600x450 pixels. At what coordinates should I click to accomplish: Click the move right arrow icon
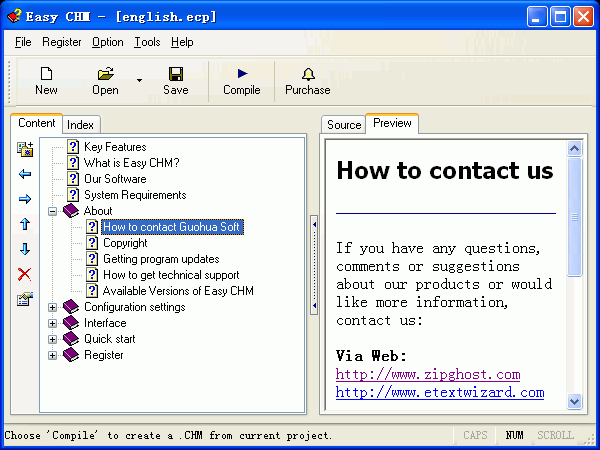[25, 199]
